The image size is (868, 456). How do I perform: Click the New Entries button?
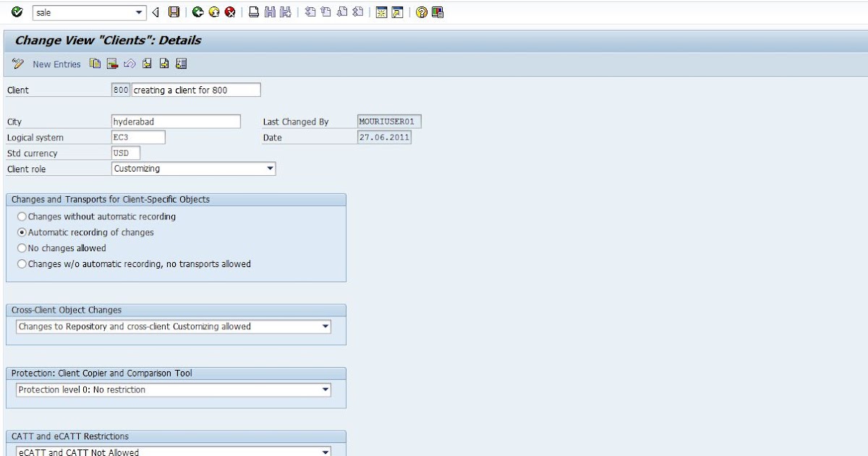point(56,64)
